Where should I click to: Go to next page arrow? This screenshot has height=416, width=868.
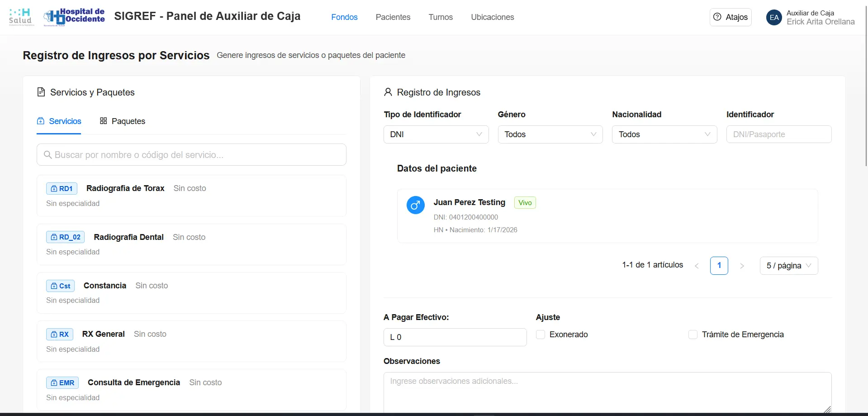pos(742,266)
